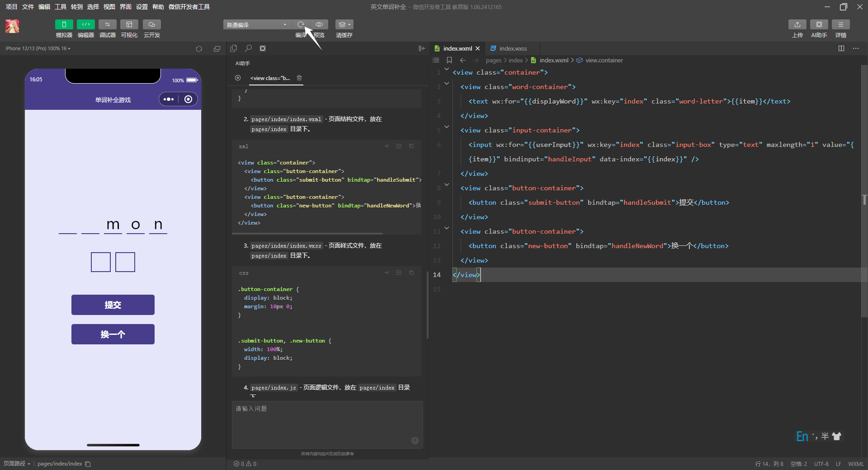Copy the css code block

[x=411, y=273]
